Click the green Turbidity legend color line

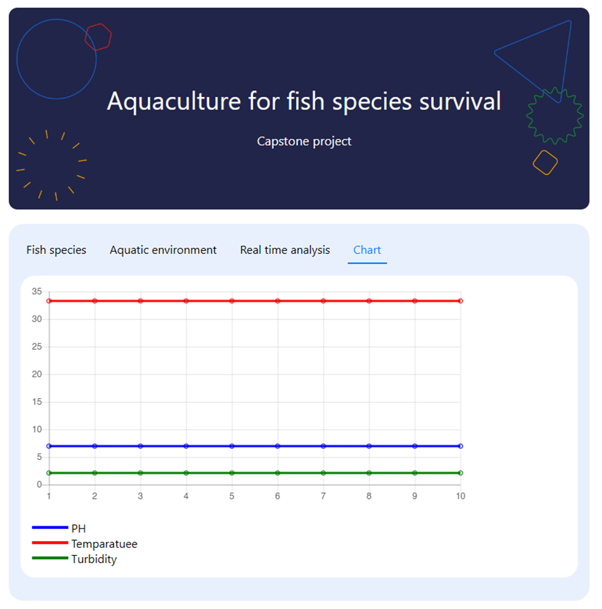pos(50,559)
